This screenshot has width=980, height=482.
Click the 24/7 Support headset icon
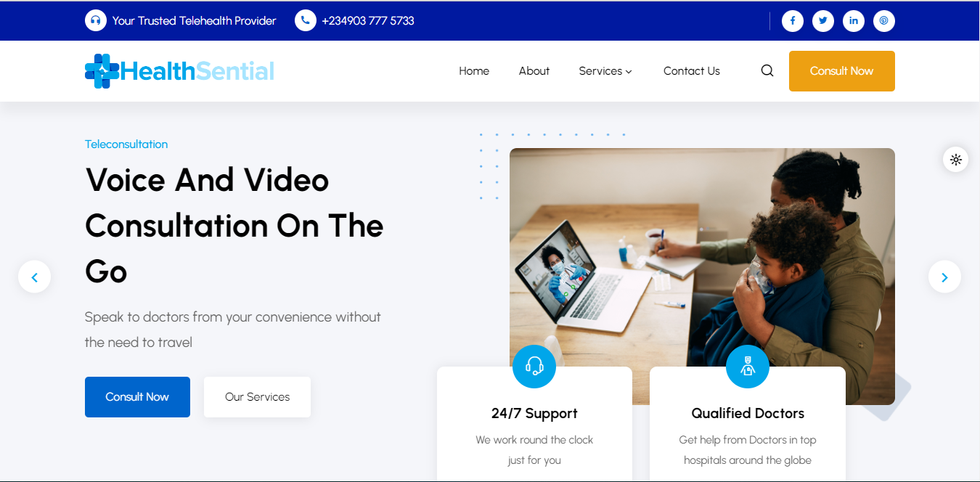click(x=534, y=367)
